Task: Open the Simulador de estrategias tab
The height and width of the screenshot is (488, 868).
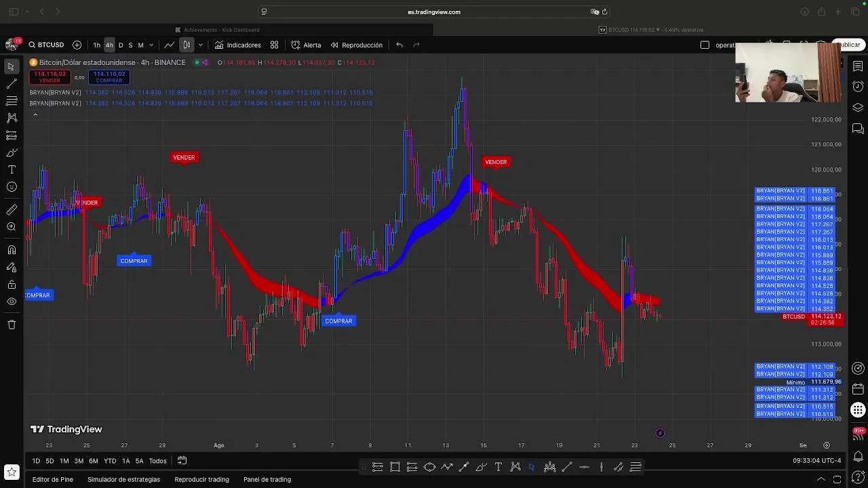Action: tap(123, 479)
